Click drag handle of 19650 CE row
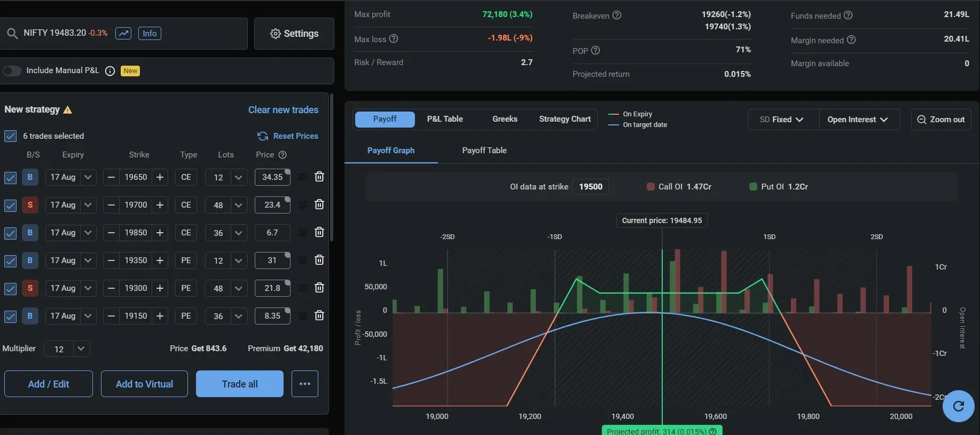This screenshot has height=435, width=980. [x=302, y=177]
